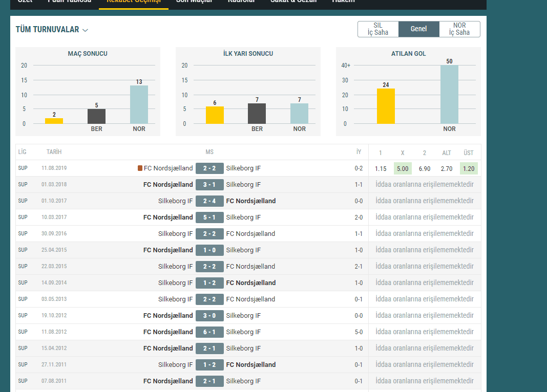Open FC Nordsjælland in the 19.10.2012 row
Viewport: 547px width, 392px height.
(168, 316)
